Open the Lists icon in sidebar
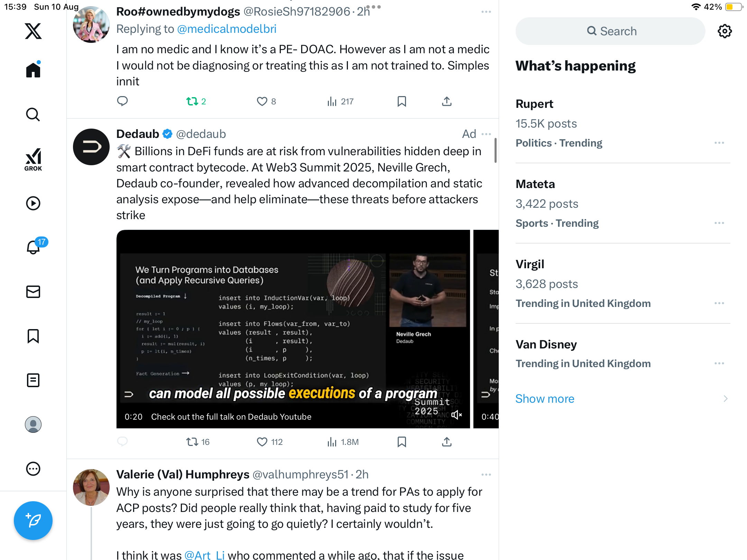 click(33, 380)
